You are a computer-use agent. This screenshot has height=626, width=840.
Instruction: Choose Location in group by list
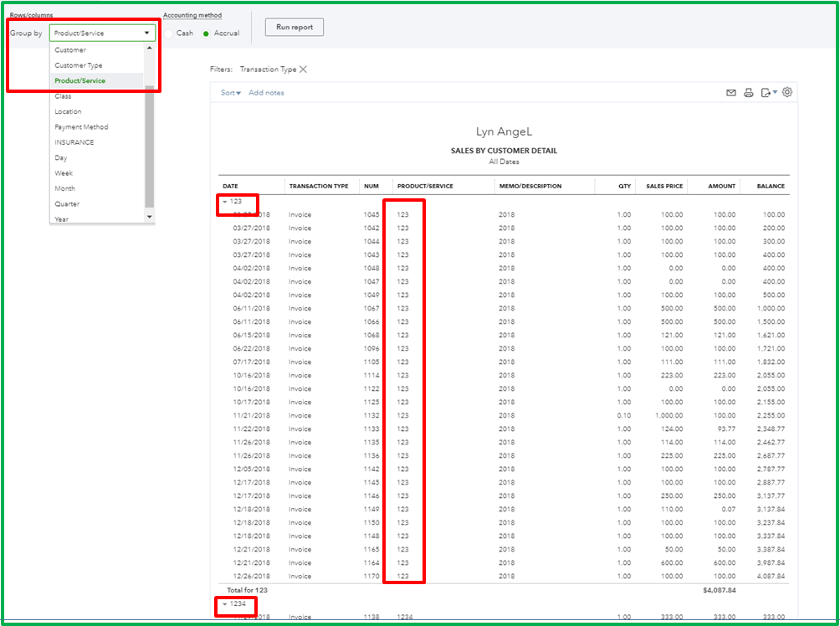tap(68, 111)
